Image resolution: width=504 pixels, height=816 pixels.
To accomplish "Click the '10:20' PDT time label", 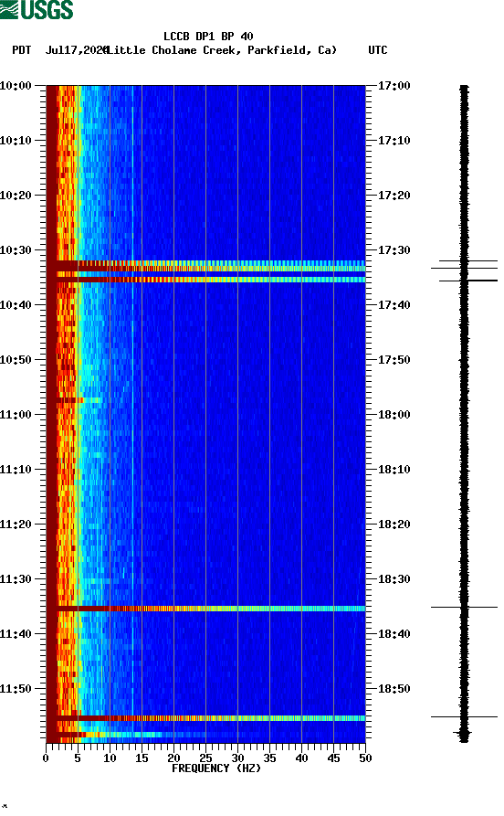I will pyautogui.click(x=16, y=196).
